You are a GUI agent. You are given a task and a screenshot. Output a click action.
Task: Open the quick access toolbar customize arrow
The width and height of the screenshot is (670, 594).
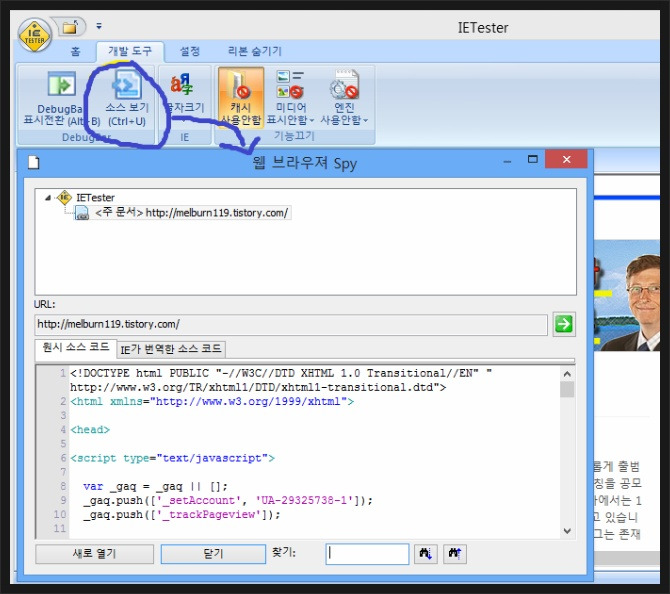coord(99,26)
